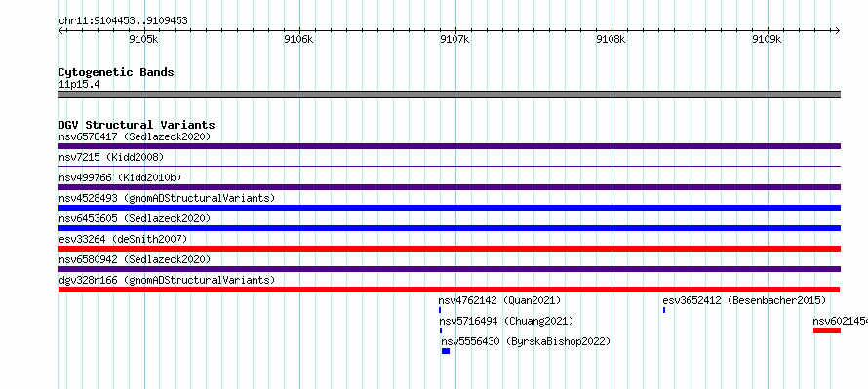868x389 pixels.
Task: Click the nsv5556430 (ByrskaBishop2022) label
Action: (526, 341)
